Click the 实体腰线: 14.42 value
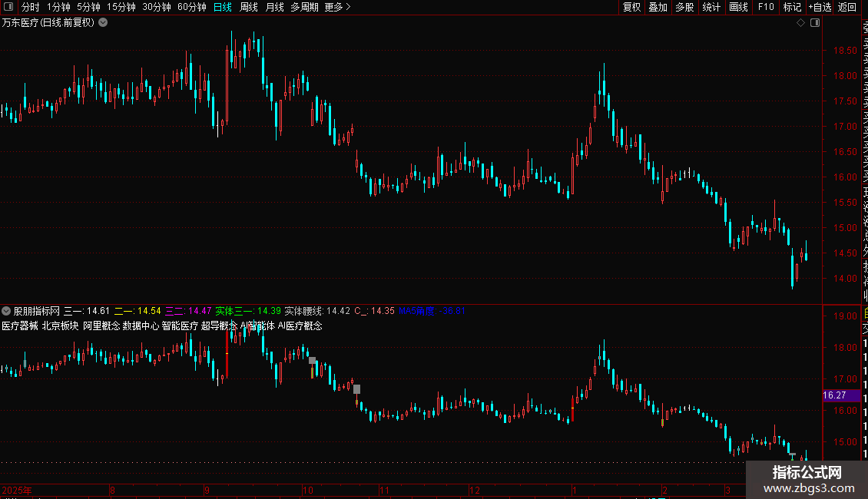The image size is (868, 499). click(317, 311)
